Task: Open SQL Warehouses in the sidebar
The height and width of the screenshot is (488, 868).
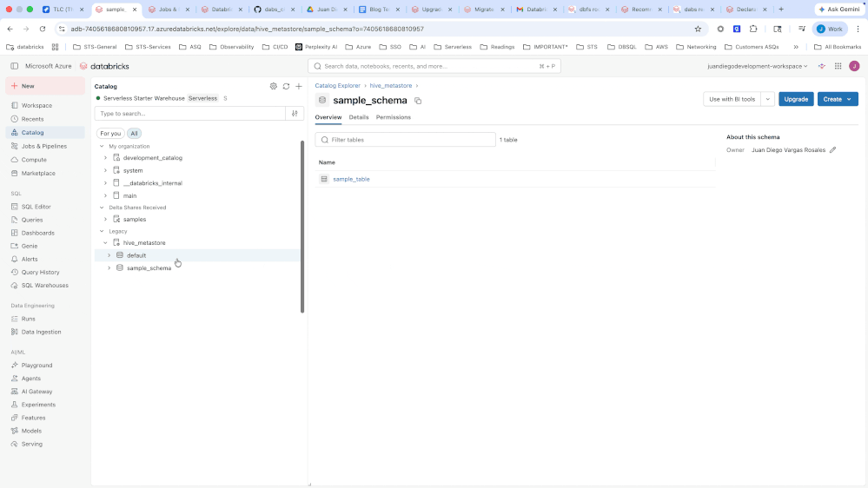Action: point(45,286)
